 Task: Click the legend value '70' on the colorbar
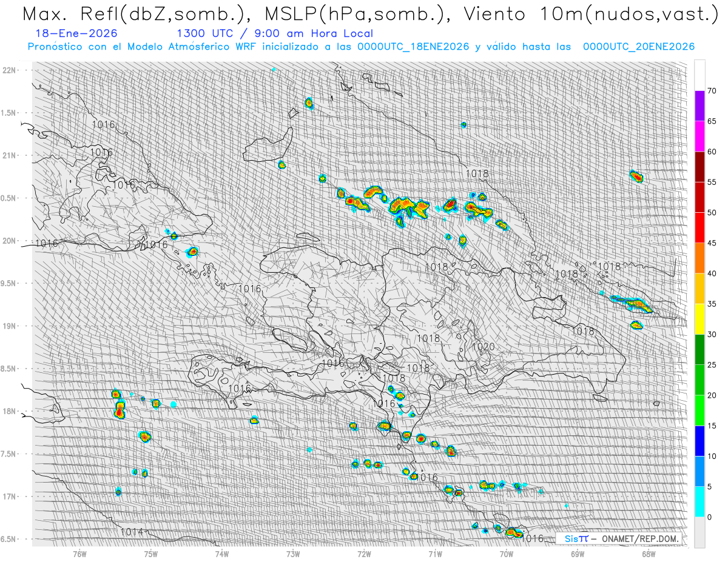coord(712,91)
